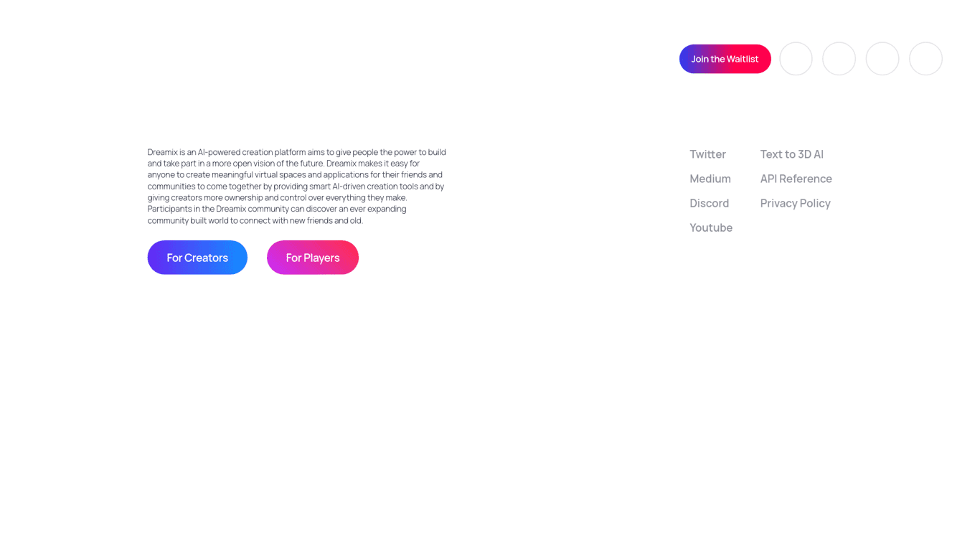Visit the Medium link
This screenshot has height=551, width=980.
710,179
